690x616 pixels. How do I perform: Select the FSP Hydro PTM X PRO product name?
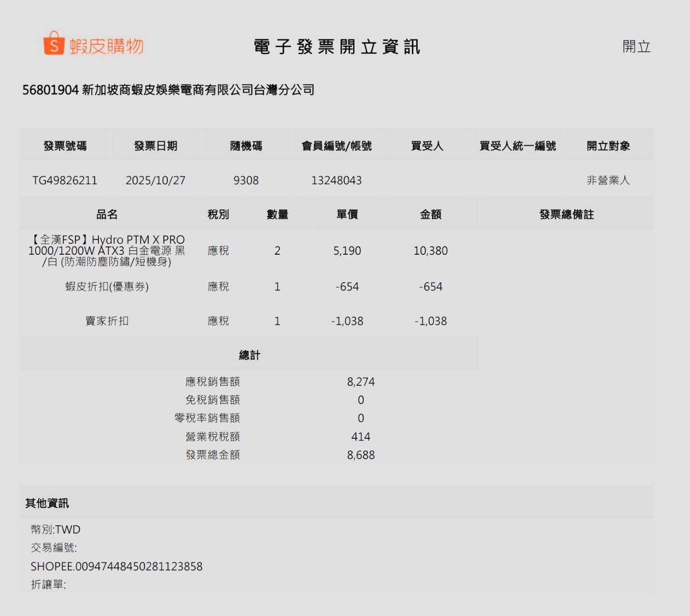pos(107,250)
